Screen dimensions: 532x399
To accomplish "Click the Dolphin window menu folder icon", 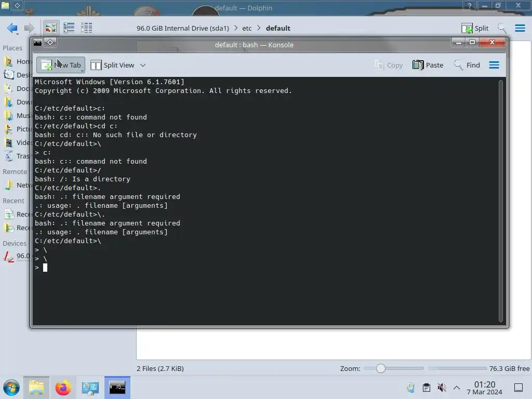I will 5,5.
